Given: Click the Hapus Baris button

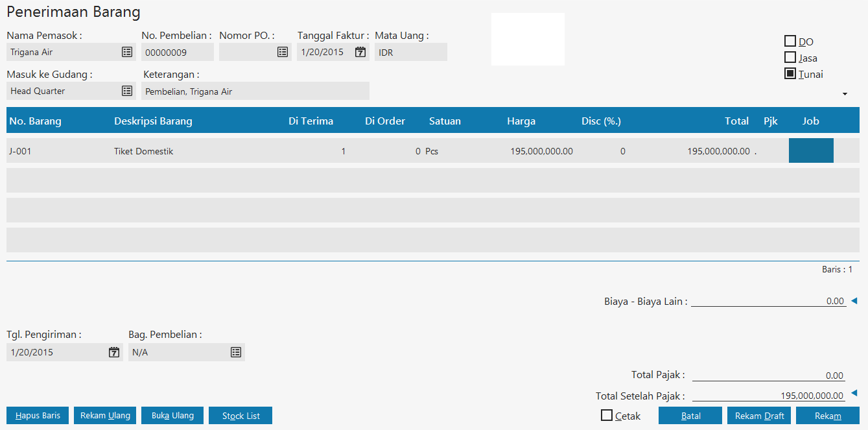Looking at the screenshot, I should click(38, 416).
